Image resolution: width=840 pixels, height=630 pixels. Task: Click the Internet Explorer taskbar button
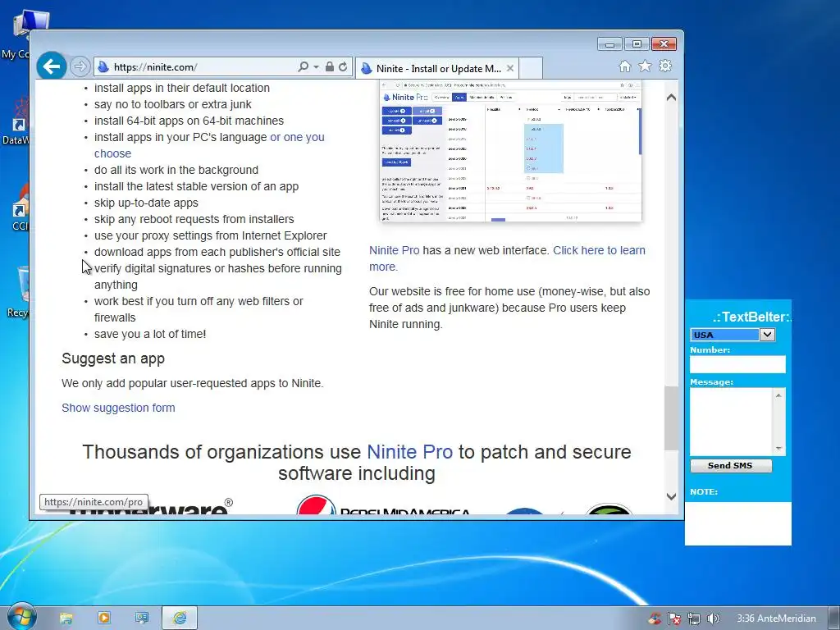click(180, 619)
